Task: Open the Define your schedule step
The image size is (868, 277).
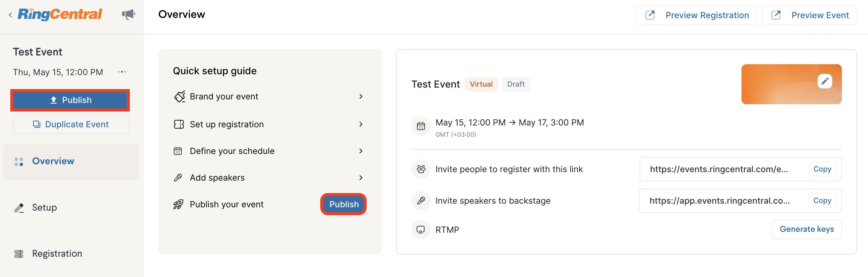Action: tap(268, 151)
